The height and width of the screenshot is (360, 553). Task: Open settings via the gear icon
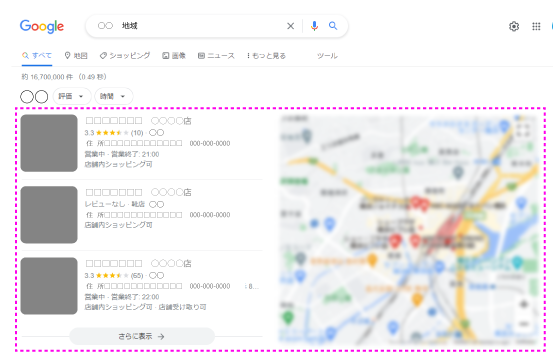tap(514, 26)
